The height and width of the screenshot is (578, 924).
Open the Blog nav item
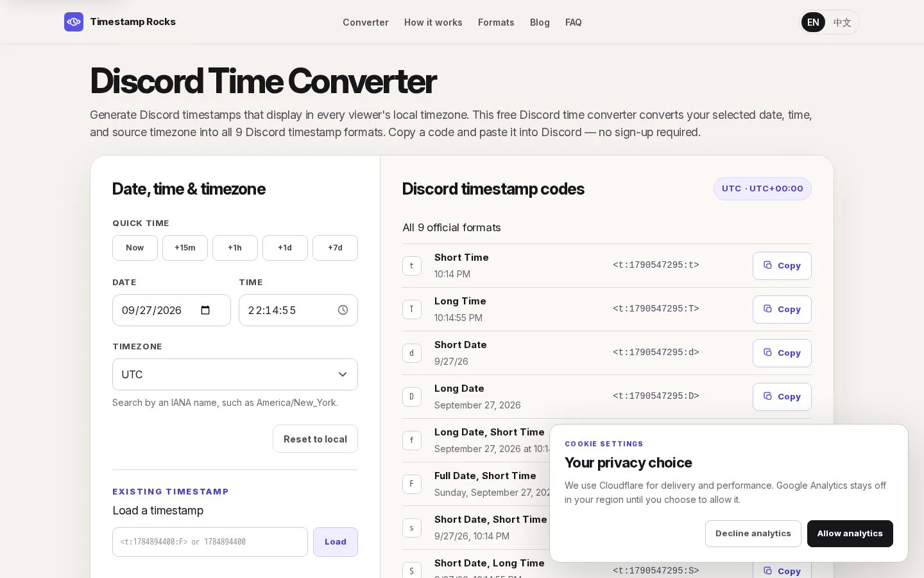(540, 22)
